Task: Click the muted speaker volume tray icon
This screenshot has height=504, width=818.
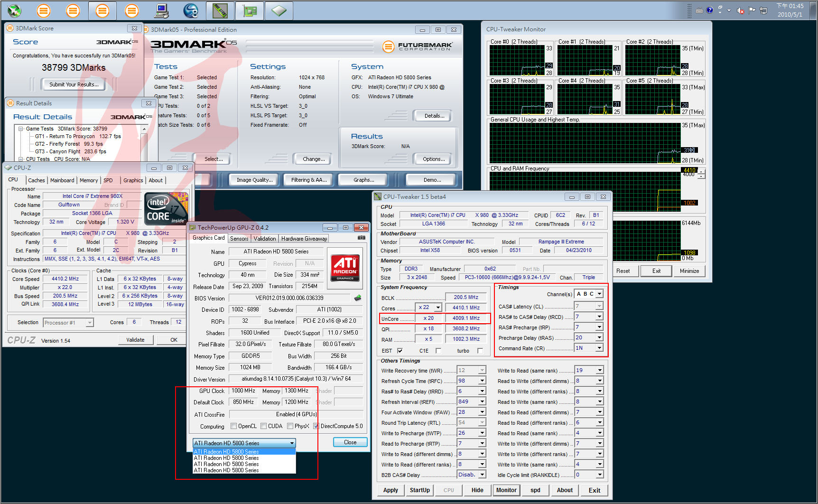Action: click(x=740, y=10)
